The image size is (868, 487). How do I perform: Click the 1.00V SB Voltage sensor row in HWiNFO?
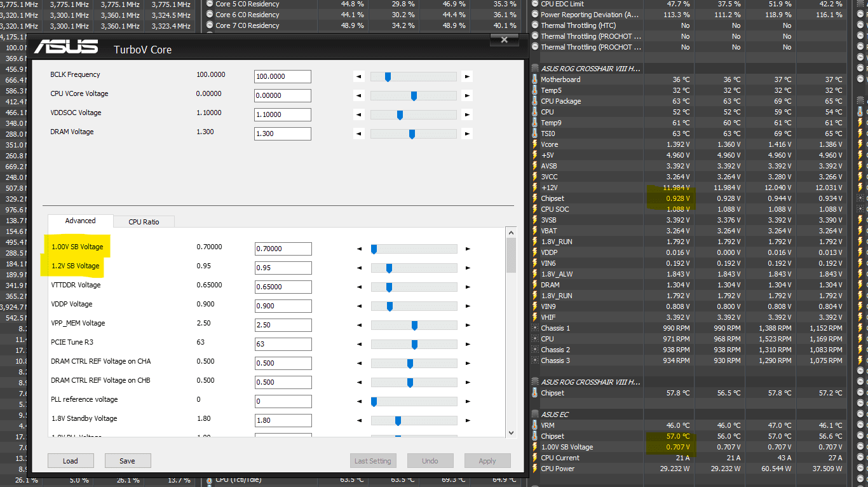tap(689, 447)
